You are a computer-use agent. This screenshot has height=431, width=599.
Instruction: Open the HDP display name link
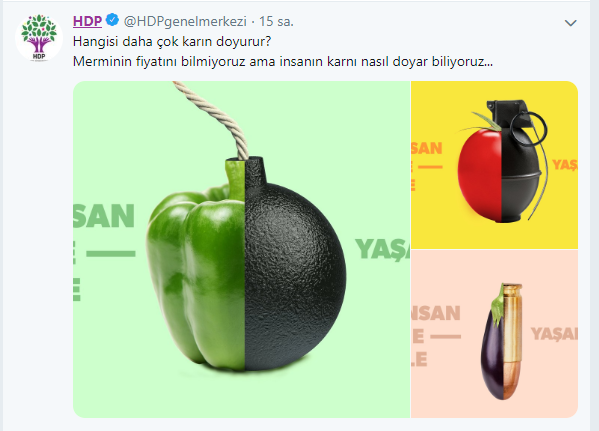point(87,21)
